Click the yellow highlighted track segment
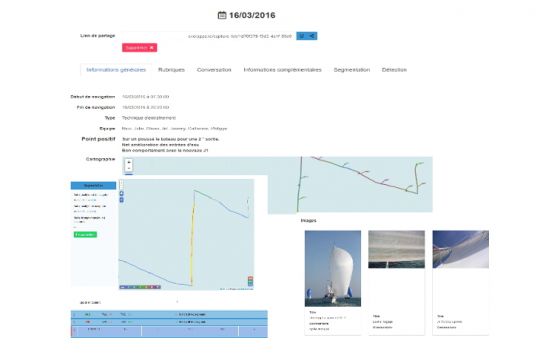Image resolution: width=540 pixels, height=360 pixels. point(193,238)
